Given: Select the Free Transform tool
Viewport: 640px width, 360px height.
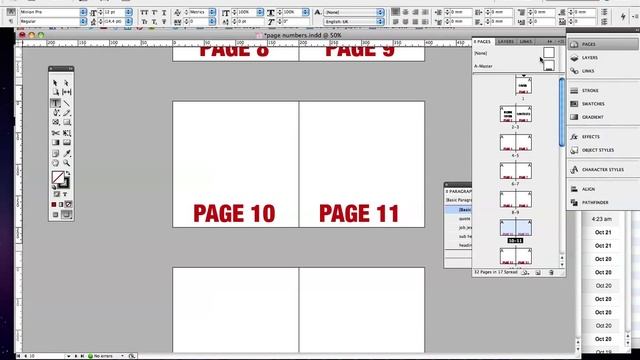Looking at the screenshot, I should [x=67, y=133].
